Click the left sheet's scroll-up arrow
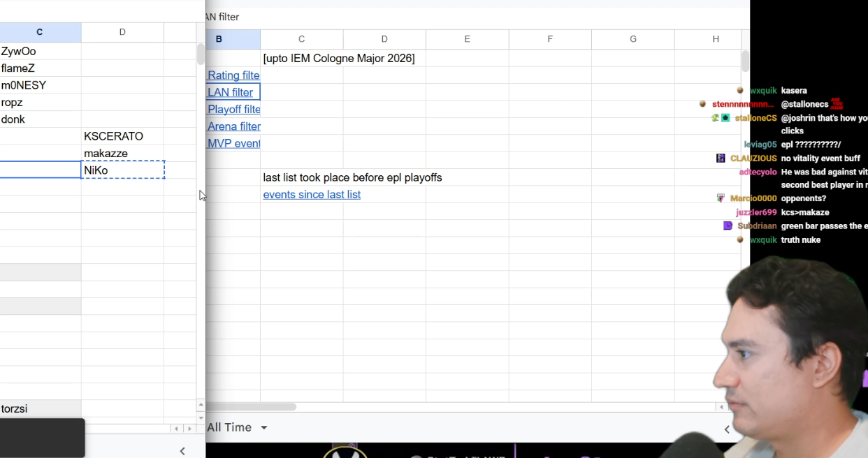 (x=201, y=404)
